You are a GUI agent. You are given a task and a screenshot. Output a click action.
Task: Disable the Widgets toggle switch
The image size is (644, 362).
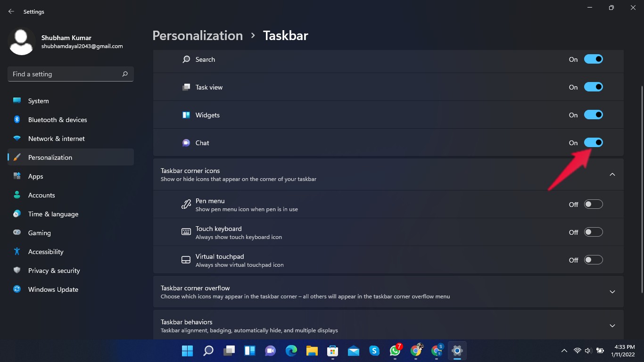point(593,115)
